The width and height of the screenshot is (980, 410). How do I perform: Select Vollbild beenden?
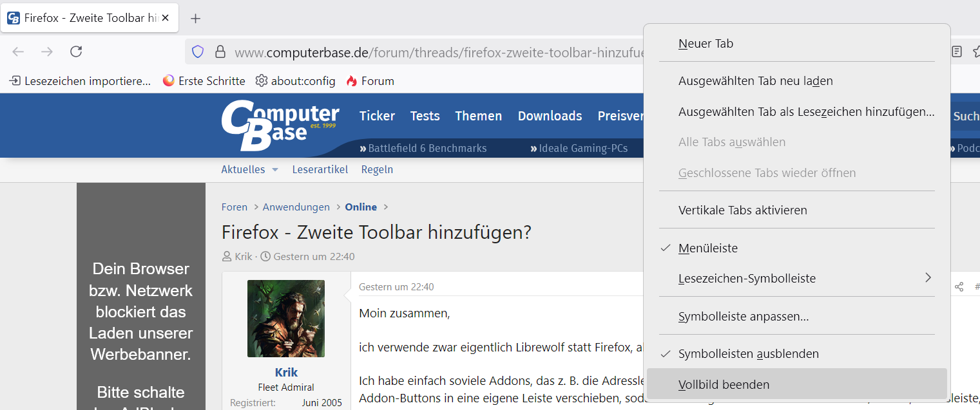pos(797,385)
